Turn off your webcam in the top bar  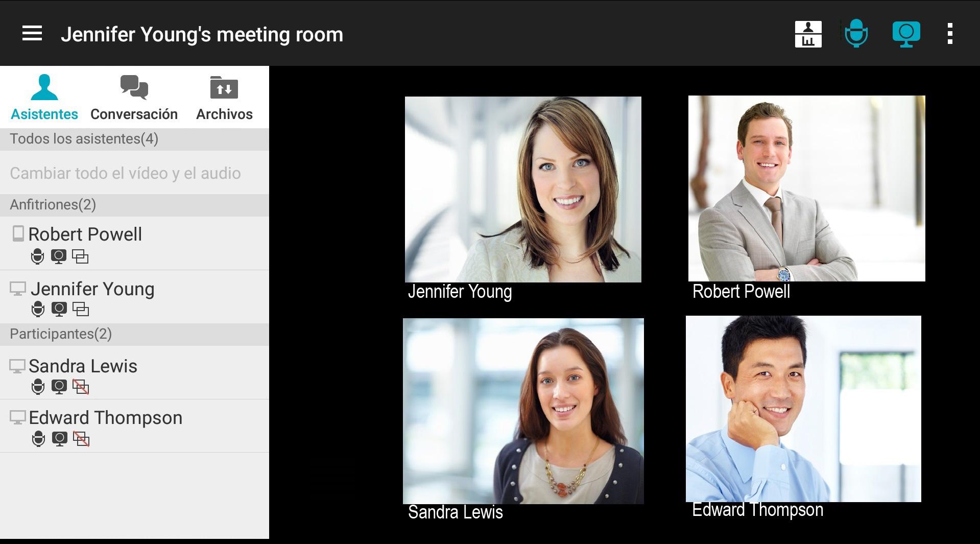(x=906, y=34)
